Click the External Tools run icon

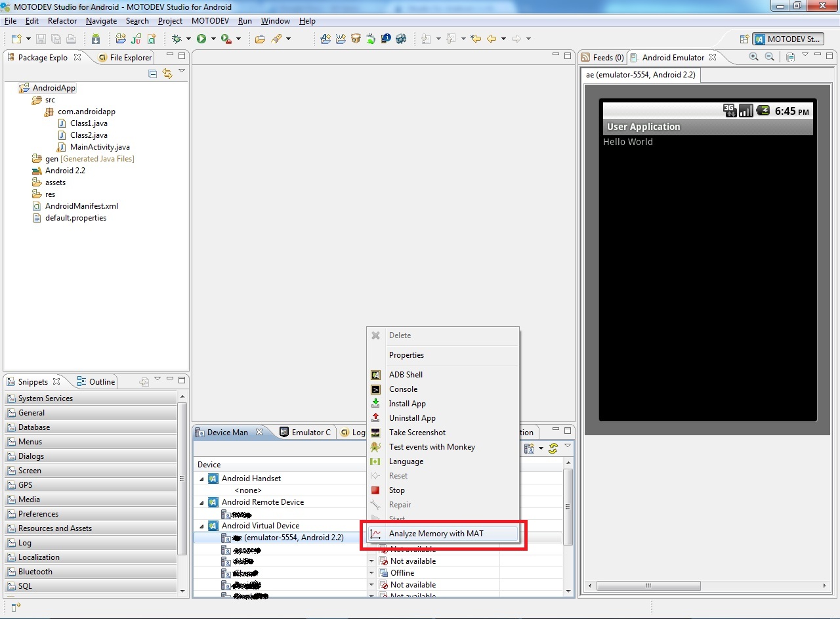pos(226,39)
